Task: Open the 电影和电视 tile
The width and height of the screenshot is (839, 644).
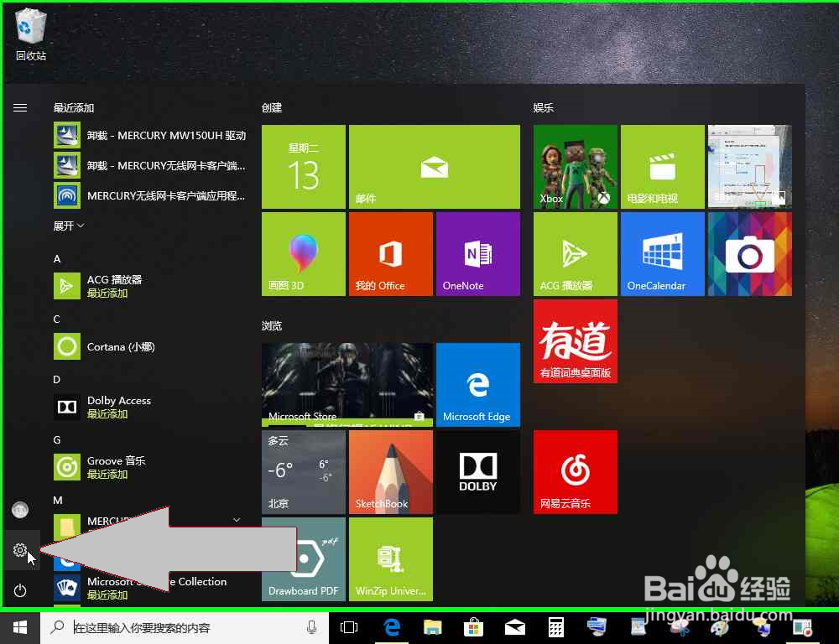Action: pos(663,167)
